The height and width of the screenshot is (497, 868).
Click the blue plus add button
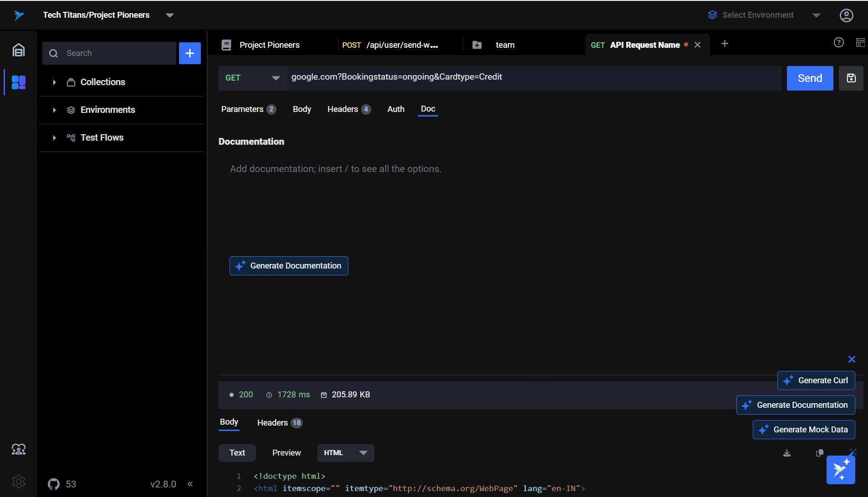pos(190,53)
